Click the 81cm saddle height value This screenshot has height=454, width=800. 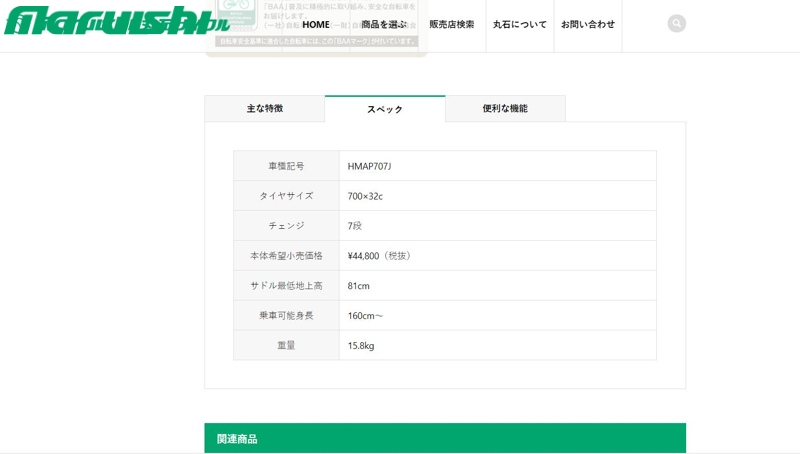[358, 286]
